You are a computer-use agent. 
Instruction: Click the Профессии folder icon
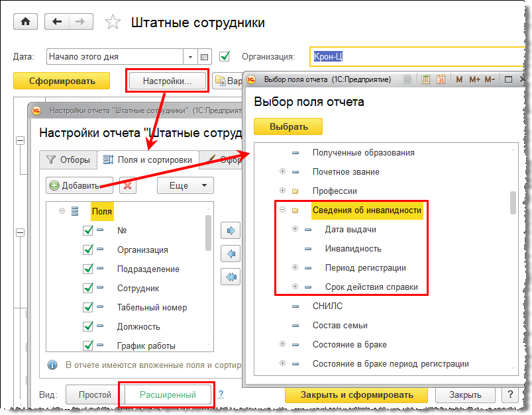295,191
